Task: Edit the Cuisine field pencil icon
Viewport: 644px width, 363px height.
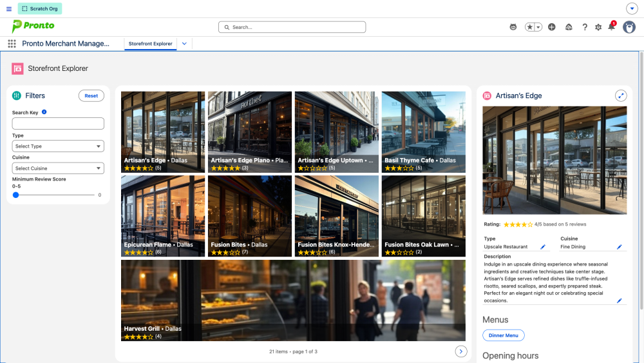Action: tap(620, 247)
